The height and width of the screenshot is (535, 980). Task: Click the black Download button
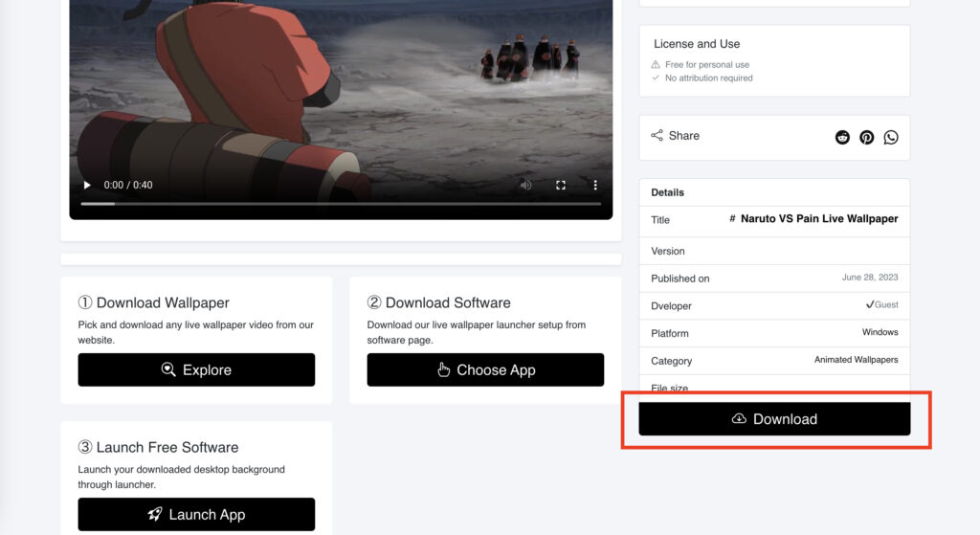click(x=774, y=419)
